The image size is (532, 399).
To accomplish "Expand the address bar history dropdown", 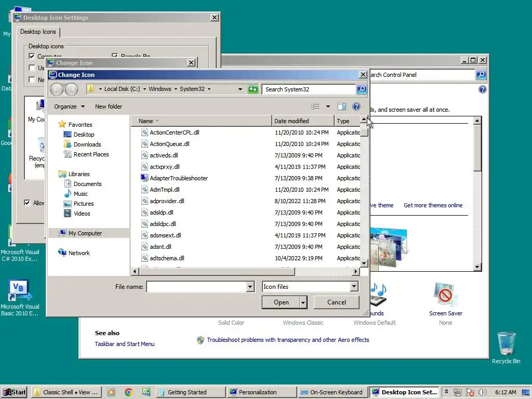I will [240, 89].
